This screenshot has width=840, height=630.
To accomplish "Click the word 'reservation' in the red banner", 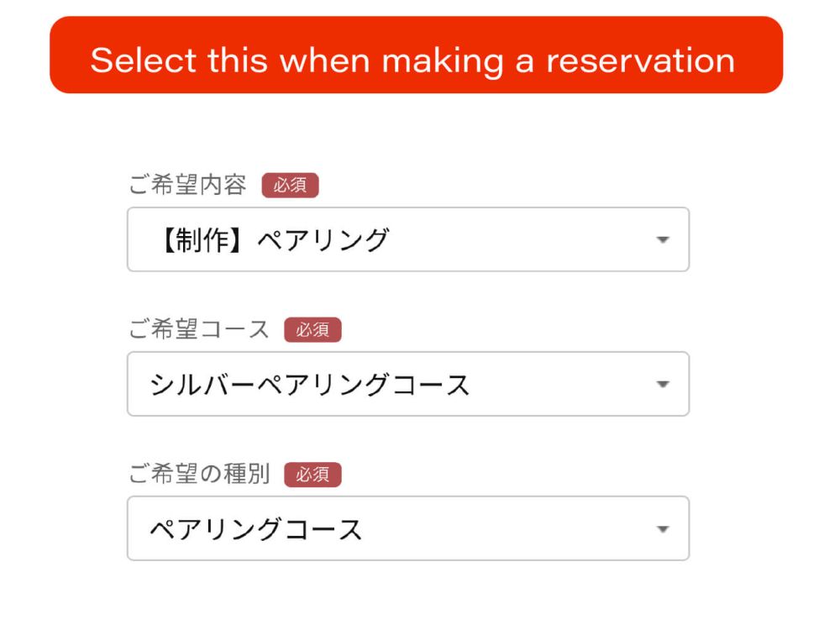I will click(x=640, y=60).
